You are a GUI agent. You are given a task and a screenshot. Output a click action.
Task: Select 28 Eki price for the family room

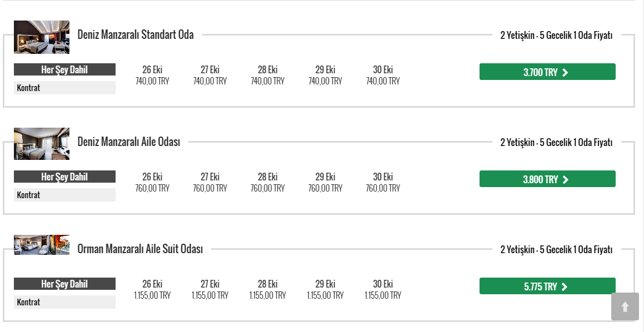[x=267, y=183]
